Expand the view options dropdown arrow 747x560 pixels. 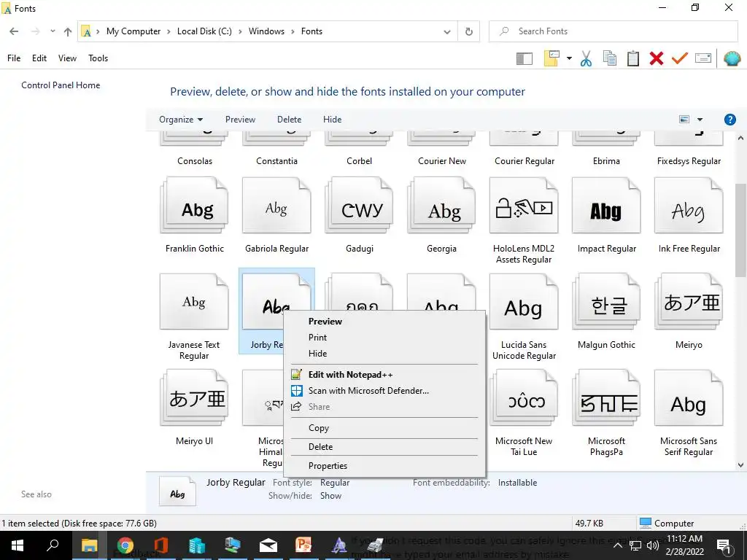tap(700, 120)
